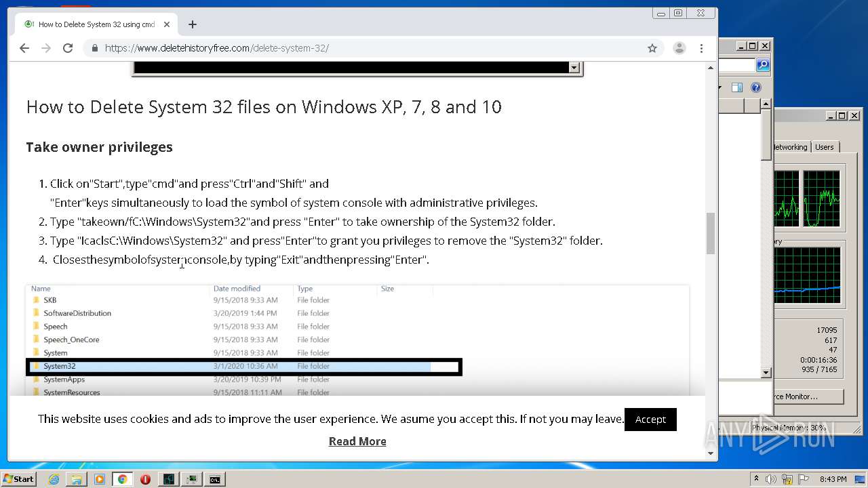Minimize the Chrome window
The width and height of the screenshot is (868, 488).
(661, 13)
